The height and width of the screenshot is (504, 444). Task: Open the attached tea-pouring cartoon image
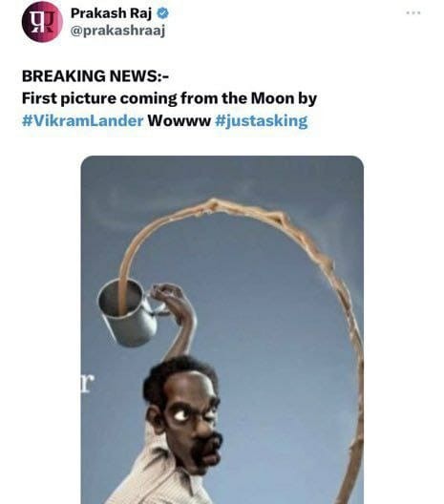(x=222, y=329)
